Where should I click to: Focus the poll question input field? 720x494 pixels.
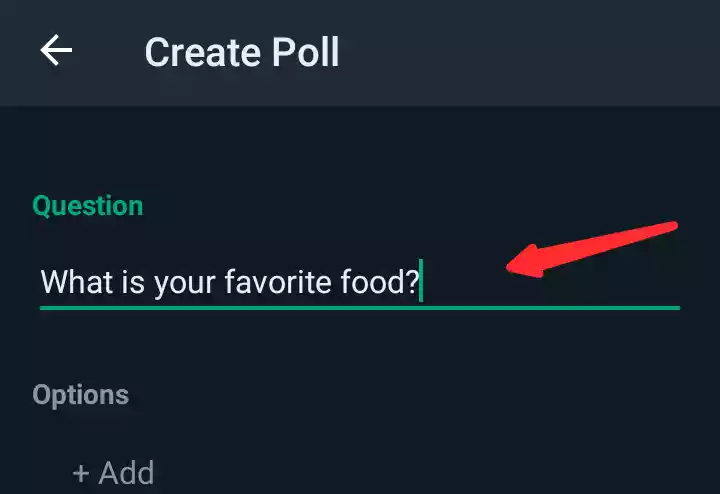tap(359, 281)
